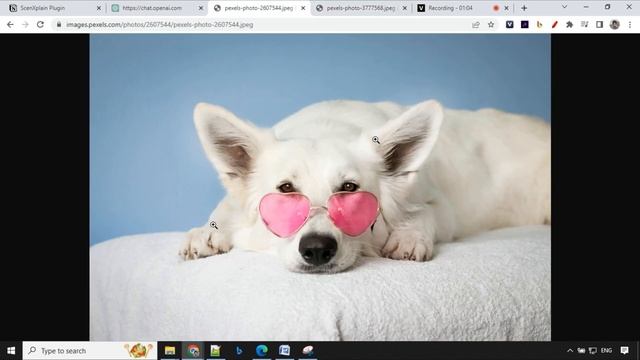Open Chrome from the taskbar

193,351
